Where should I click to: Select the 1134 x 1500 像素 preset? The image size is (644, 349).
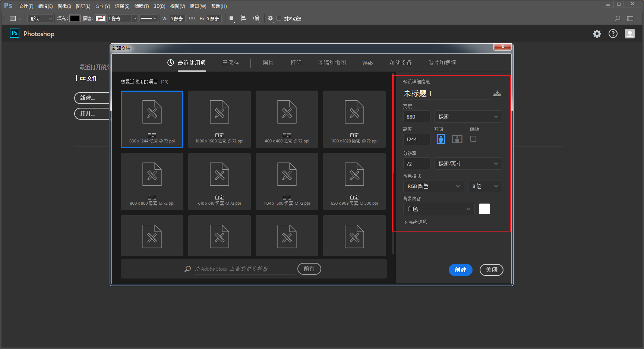click(287, 182)
